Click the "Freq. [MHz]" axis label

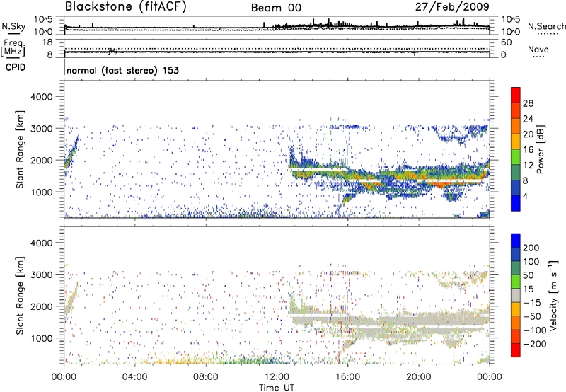pos(13,47)
